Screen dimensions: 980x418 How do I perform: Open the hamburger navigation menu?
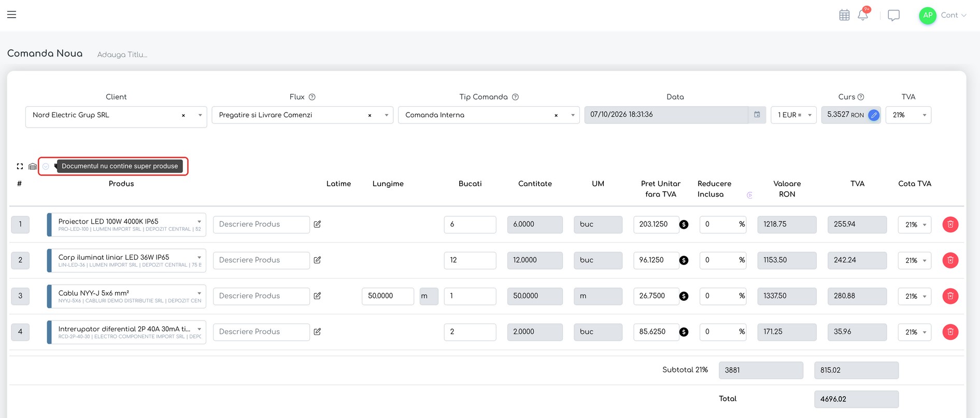(11, 15)
